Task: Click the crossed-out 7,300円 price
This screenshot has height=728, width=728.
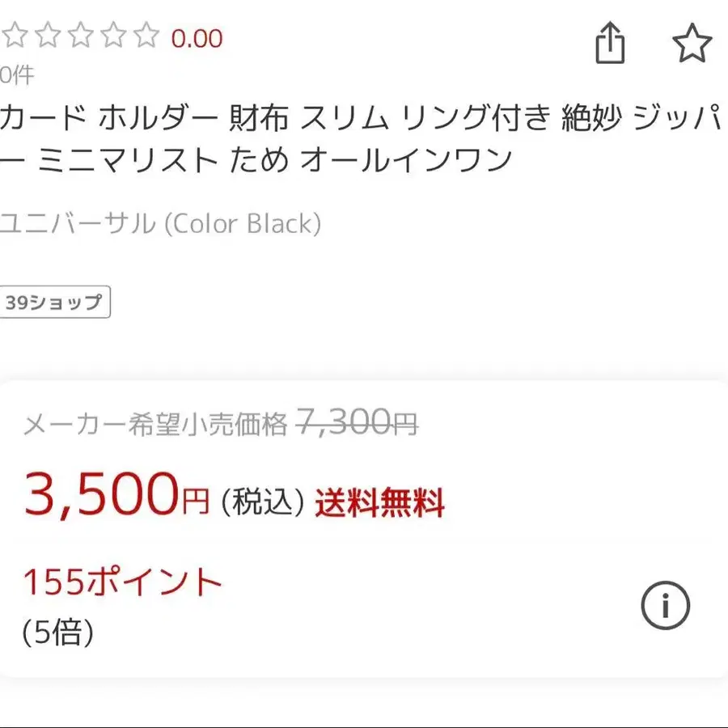Action: (357, 422)
